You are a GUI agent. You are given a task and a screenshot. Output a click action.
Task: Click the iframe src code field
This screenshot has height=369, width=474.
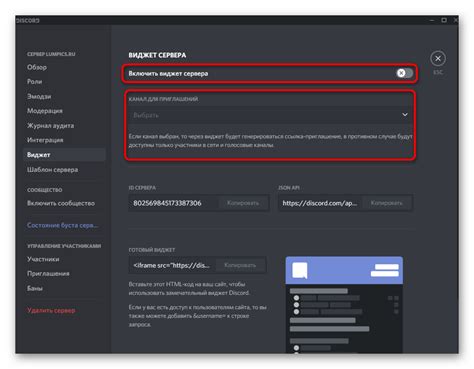coord(172,265)
